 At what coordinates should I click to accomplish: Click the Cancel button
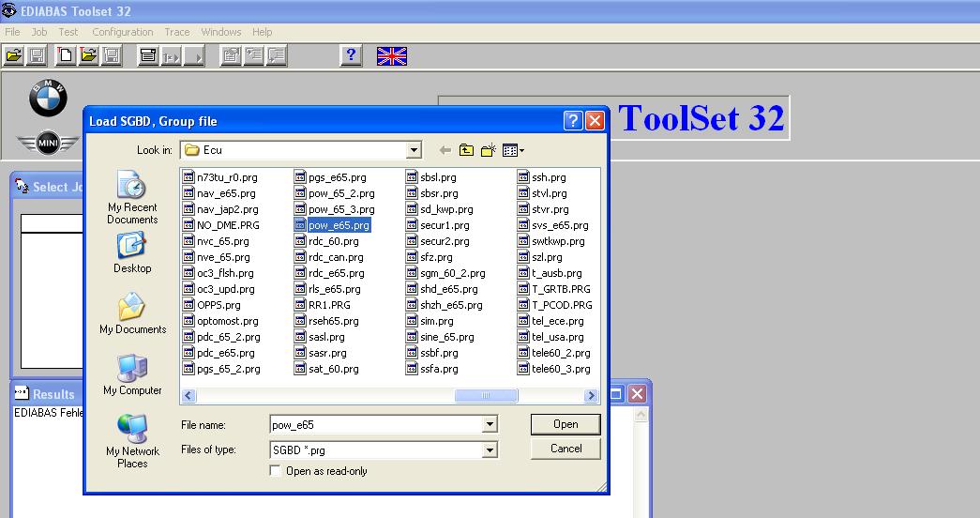565,449
